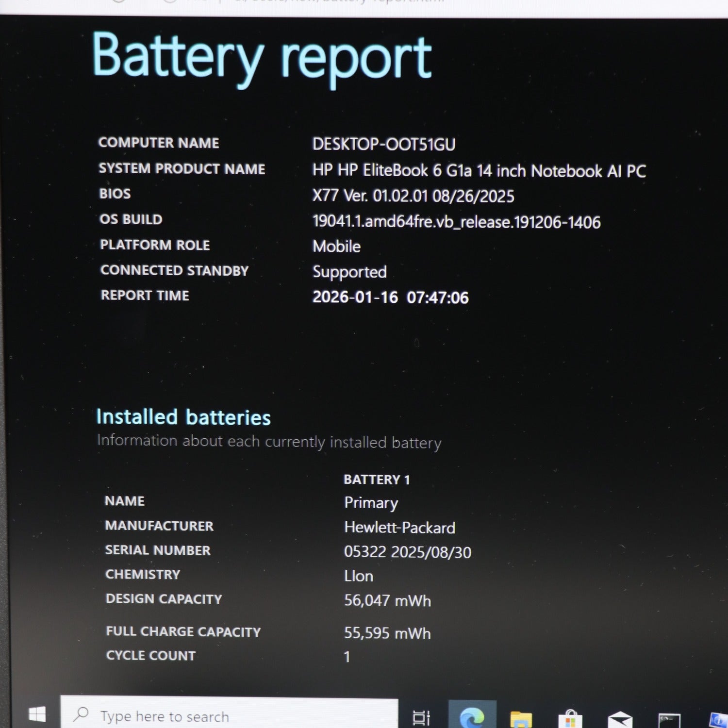Click the design capacity 56,047 mWh value

coord(387,600)
